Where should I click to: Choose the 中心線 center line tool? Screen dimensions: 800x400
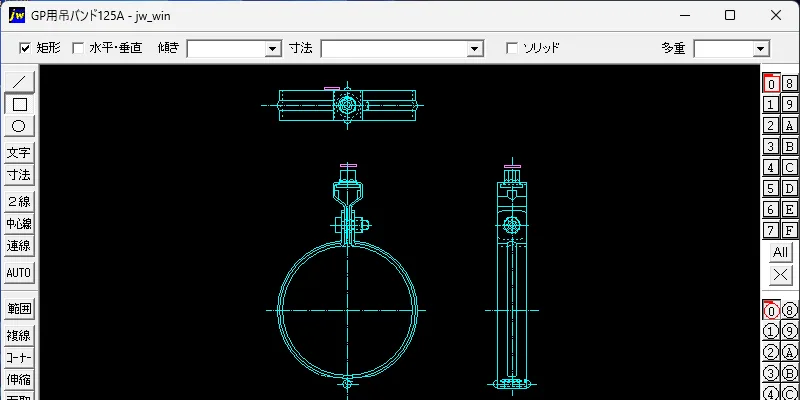pos(19,223)
